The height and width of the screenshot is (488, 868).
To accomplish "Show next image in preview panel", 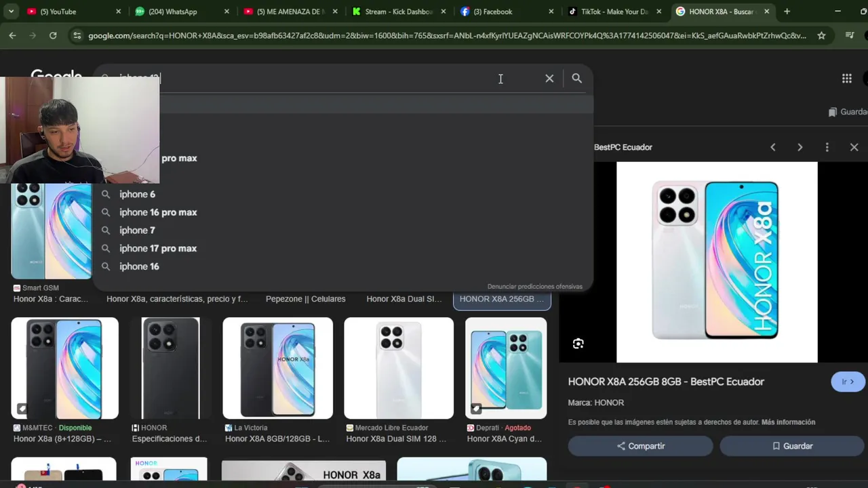I will [800, 147].
